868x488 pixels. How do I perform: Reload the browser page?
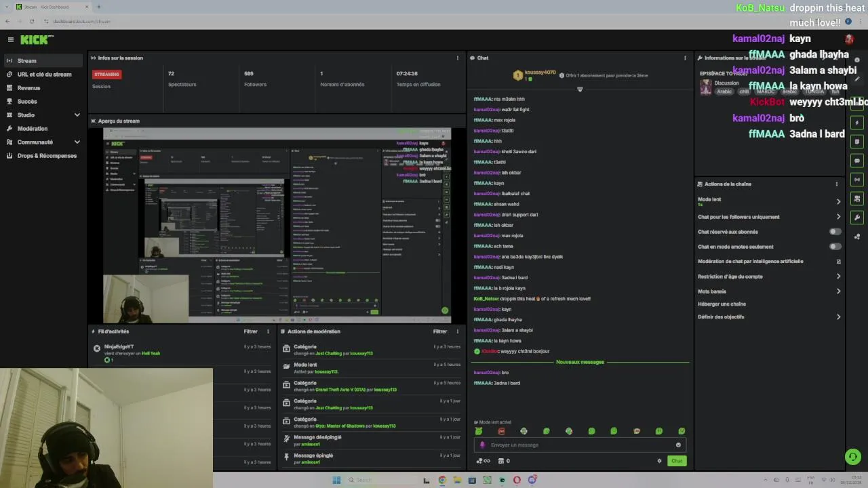31,21
